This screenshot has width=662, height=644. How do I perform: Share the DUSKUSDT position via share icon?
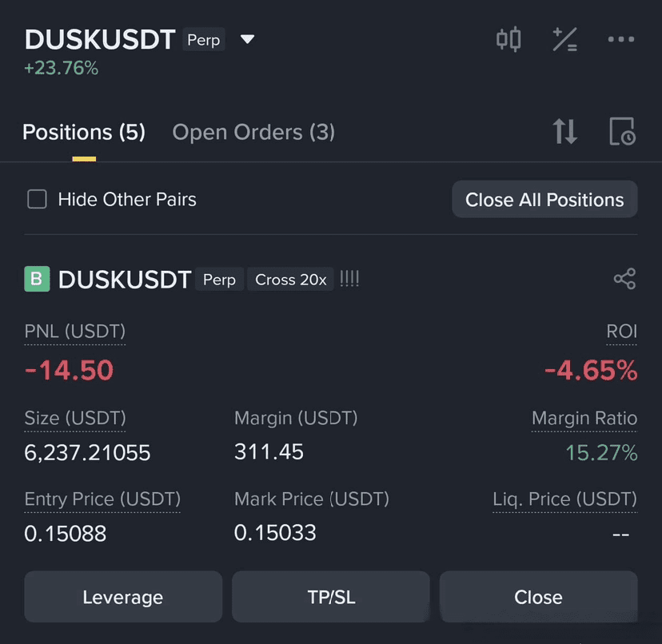point(624,279)
